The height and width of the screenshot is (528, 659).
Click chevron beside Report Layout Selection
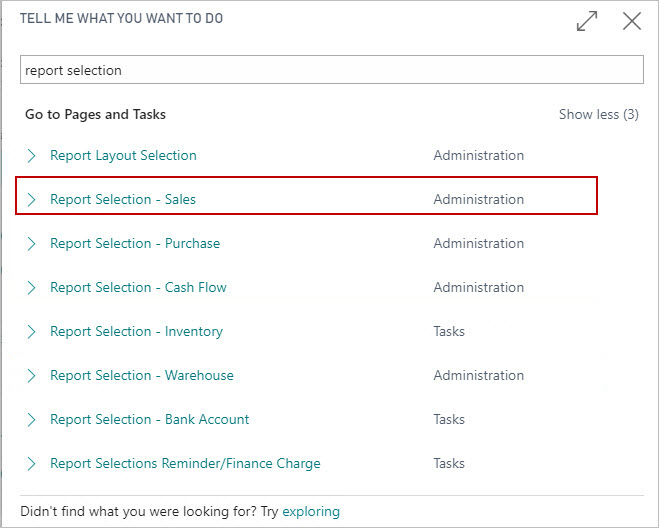pos(32,155)
